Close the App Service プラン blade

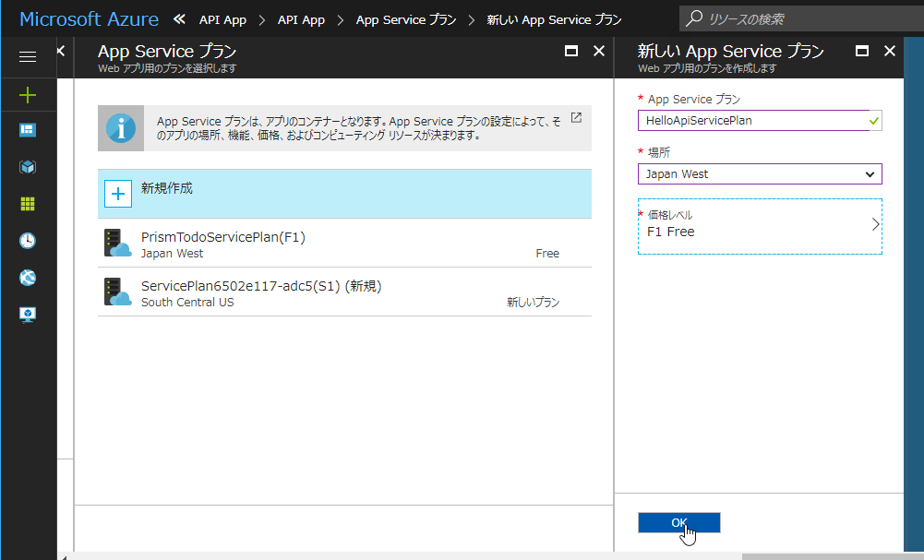pyautogui.click(x=599, y=52)
